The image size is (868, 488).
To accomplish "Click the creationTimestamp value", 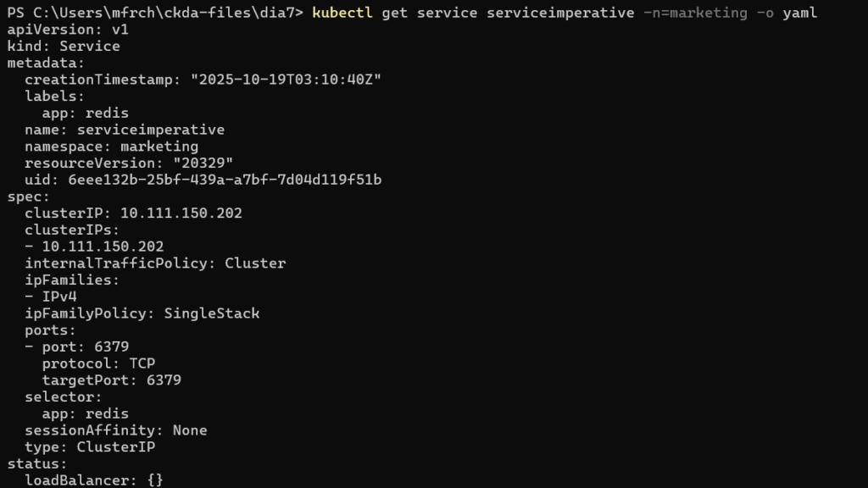I will click(286, 80).
